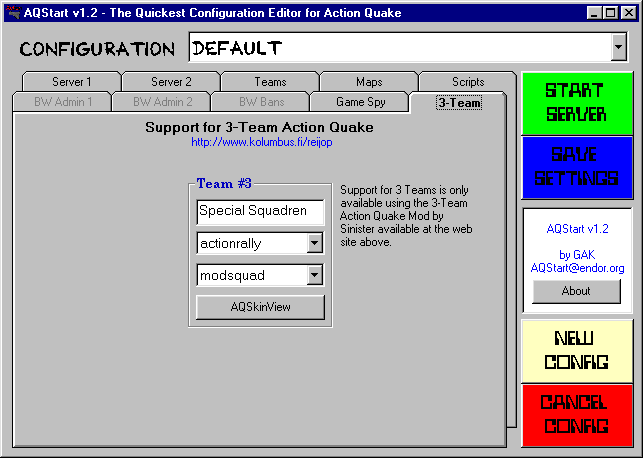This screenshot has height=458, width=643.
Task: Open the About dialog
Action: [576, 291]
